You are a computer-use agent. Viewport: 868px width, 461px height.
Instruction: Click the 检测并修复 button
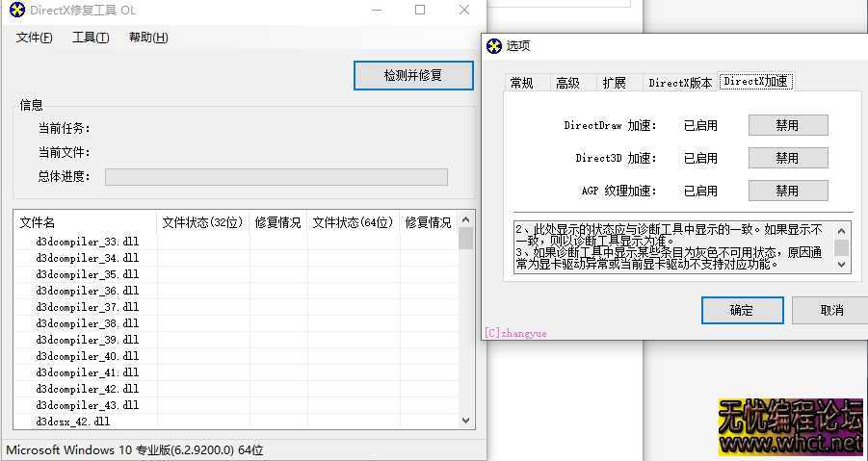413,75
